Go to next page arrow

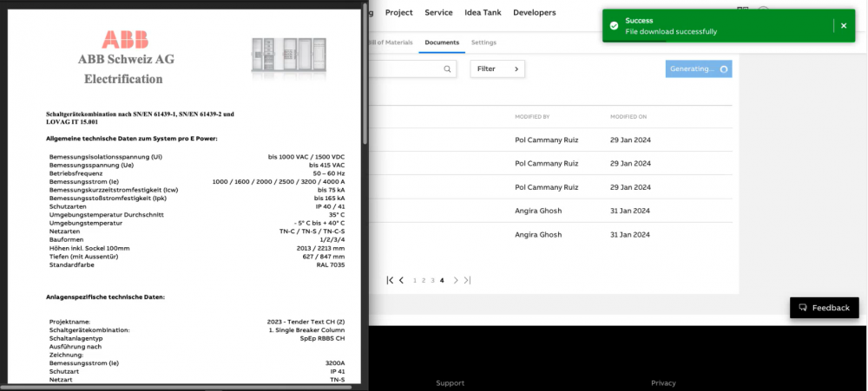456,280
